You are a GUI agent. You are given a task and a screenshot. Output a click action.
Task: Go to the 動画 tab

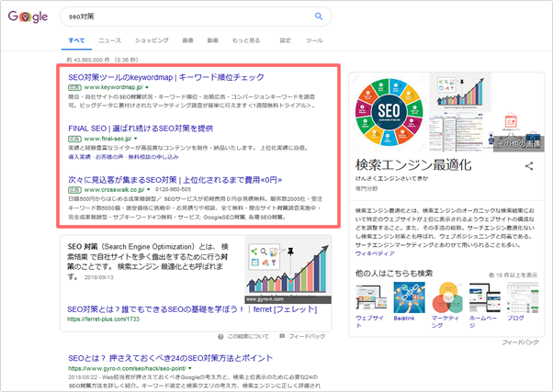213,40
